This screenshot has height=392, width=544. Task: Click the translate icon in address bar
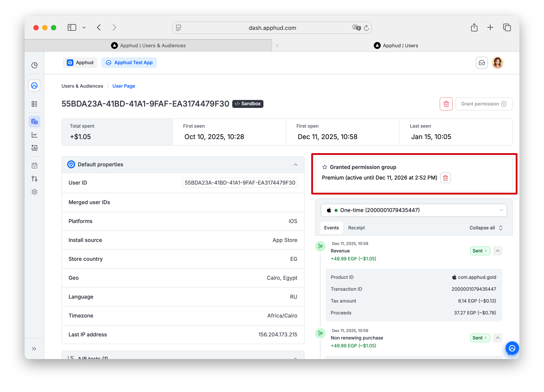356,28
